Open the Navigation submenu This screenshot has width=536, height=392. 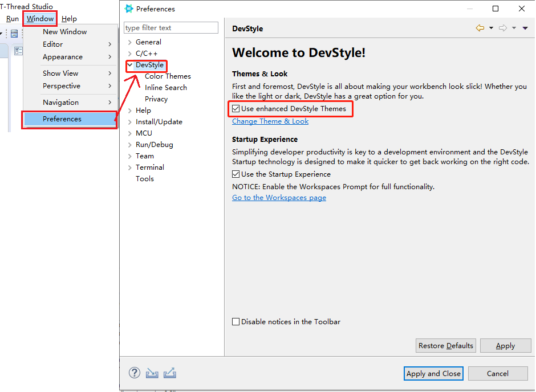coord(70,103)
